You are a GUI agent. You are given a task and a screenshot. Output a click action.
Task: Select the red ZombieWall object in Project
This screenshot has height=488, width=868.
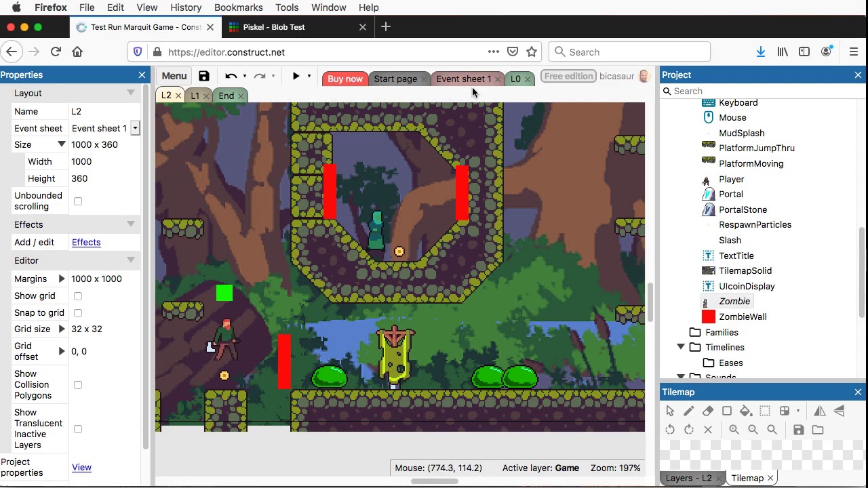pyautogui.click(x=743, y=317)
